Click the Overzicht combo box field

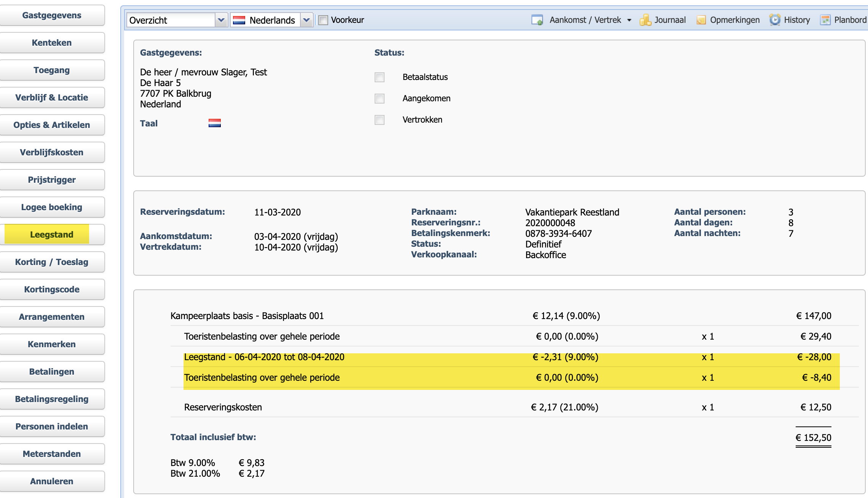tap(171, 20)
